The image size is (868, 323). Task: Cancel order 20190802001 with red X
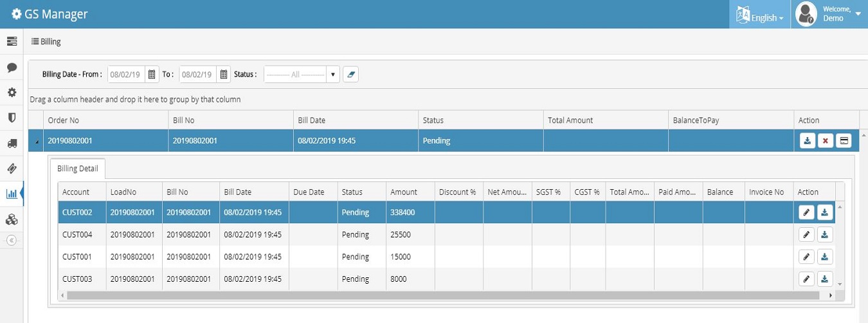[826, 140]
